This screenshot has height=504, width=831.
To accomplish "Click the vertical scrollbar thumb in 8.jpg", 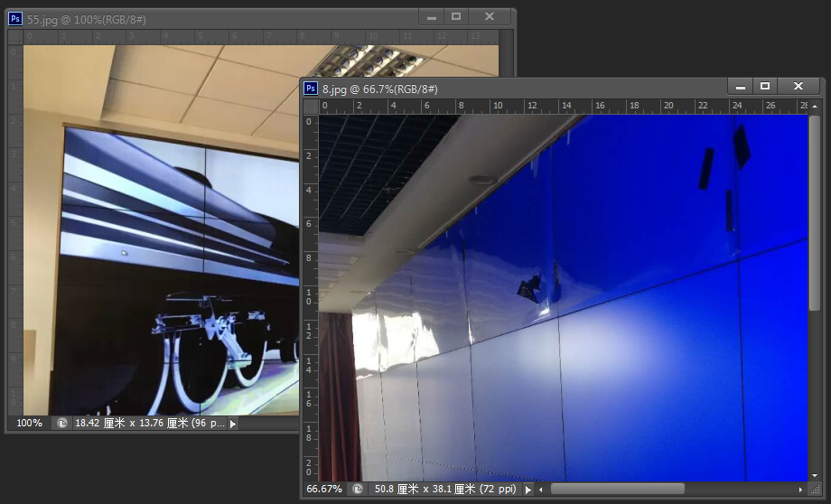I will [815, 212].
